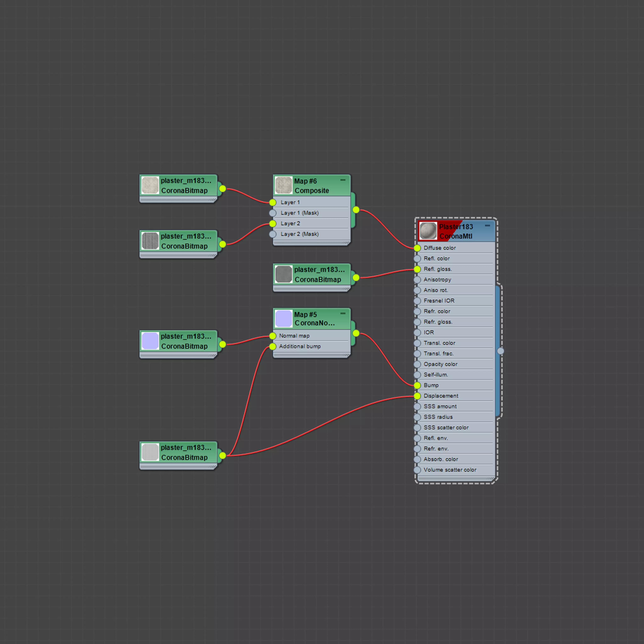Click the Additional bump input socket
The width and height of the screenshot is (644, 644).
pos(273,346)
